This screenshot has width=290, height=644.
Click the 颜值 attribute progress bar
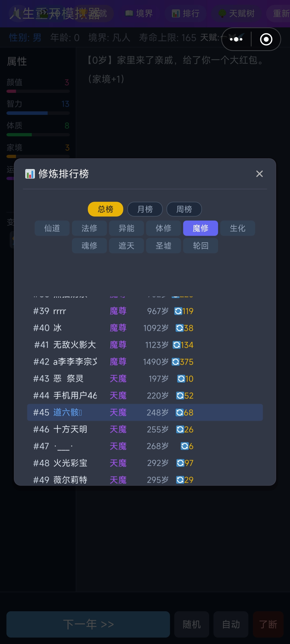38,91
